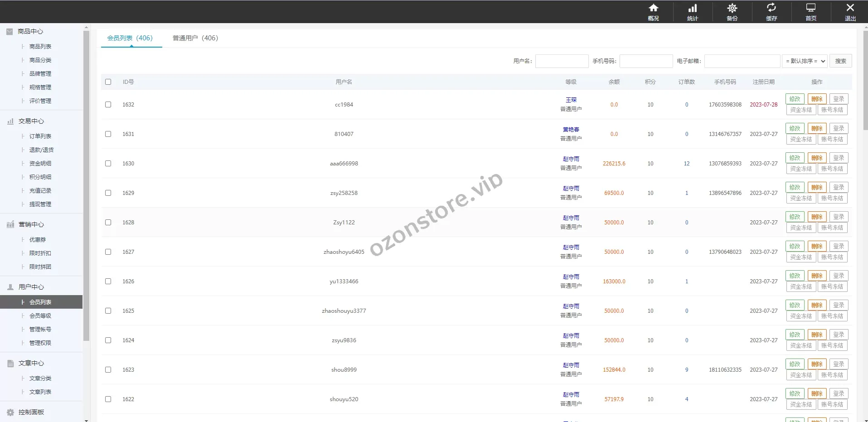Image resolution: width=868 pixels, height=422 pixels.
Task: Collapse the 交易中心 sidebar section
Action: pos(31,121)
